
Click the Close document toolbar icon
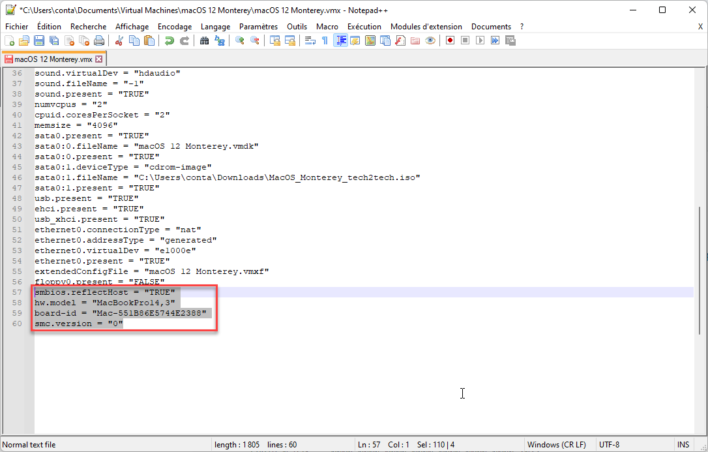point(70,41)
